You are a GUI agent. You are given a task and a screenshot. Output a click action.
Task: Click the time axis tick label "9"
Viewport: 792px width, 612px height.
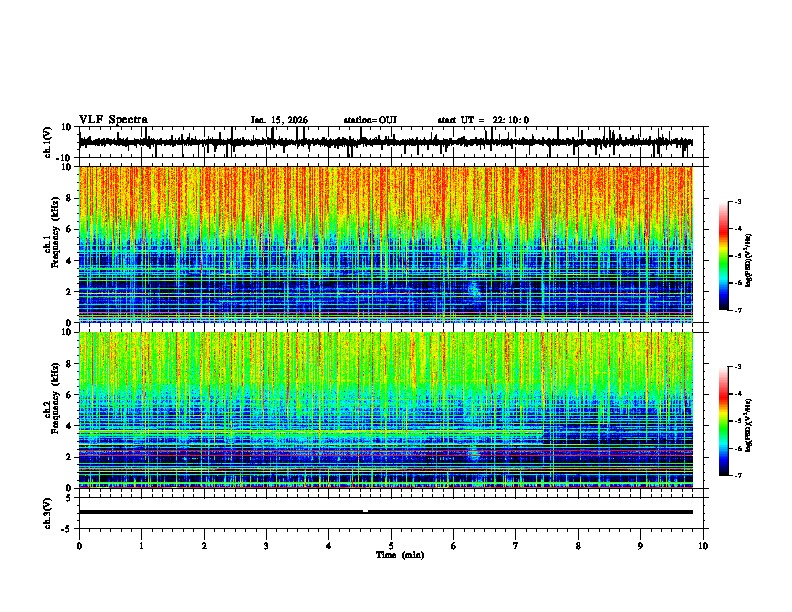(640, 546)
